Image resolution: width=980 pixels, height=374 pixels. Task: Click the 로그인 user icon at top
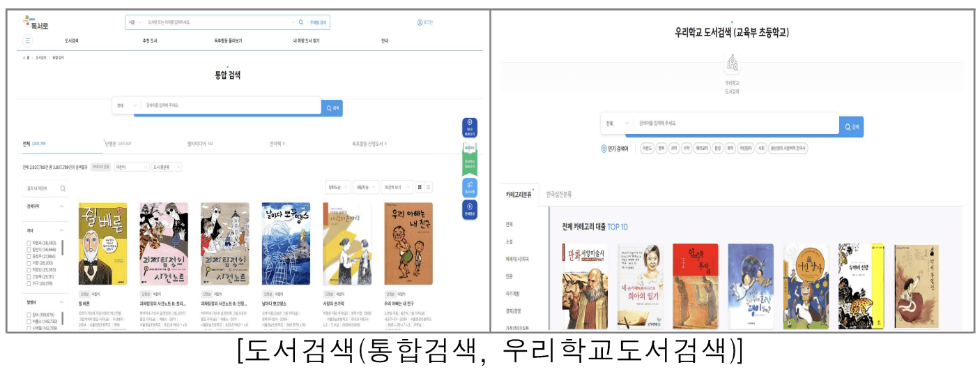point(420,22)
